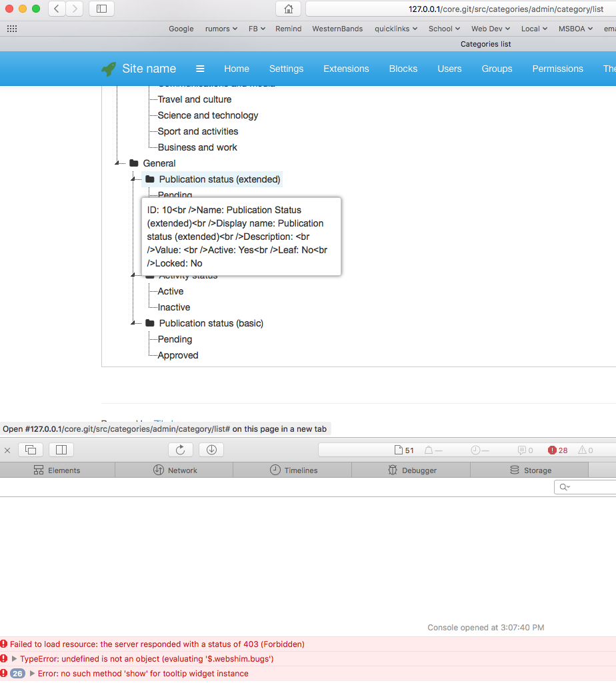Click the console logs count bubble icon
Screen dimensions: 616x685
click(525, 450)
